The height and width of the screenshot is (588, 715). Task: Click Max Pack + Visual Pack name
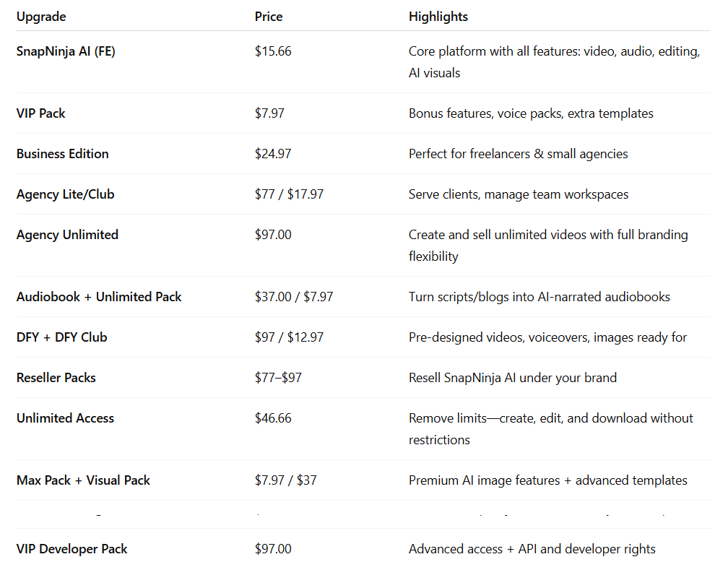(x=83, y=480)
